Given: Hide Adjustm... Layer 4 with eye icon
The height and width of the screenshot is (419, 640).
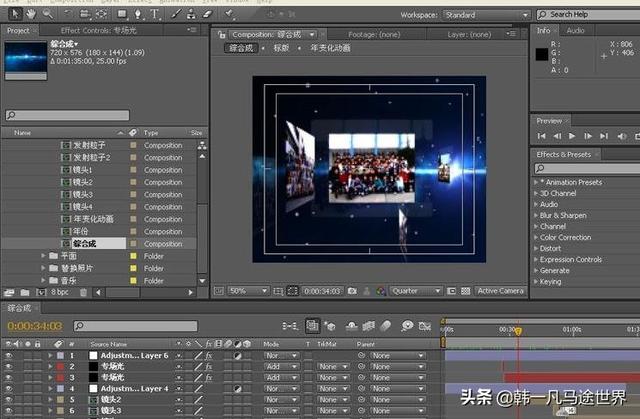Looking at the screenshot, I should point(8,389).
